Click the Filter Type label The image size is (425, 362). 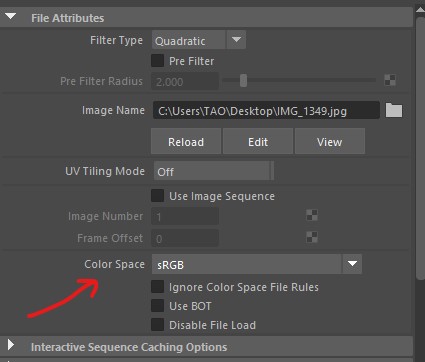tap(116, 40)
